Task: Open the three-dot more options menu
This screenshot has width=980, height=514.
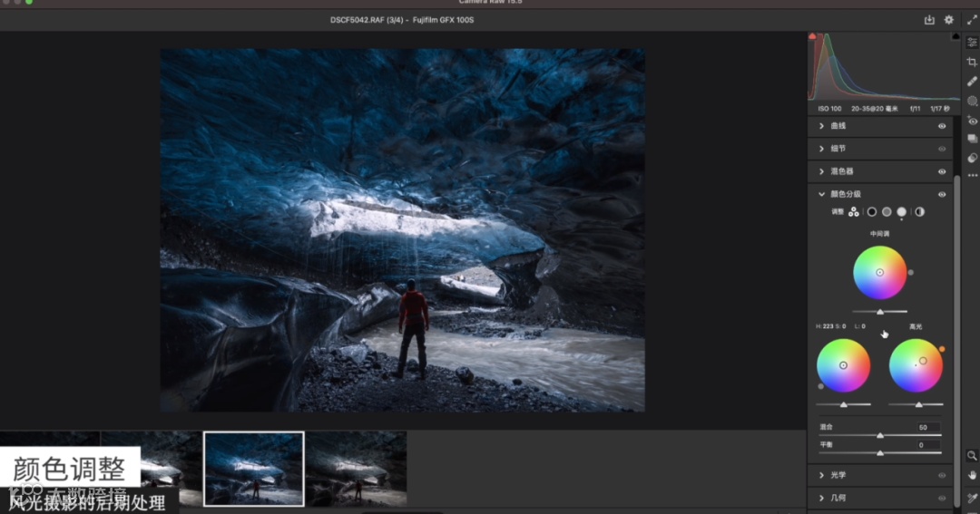Action: [972, 176]
